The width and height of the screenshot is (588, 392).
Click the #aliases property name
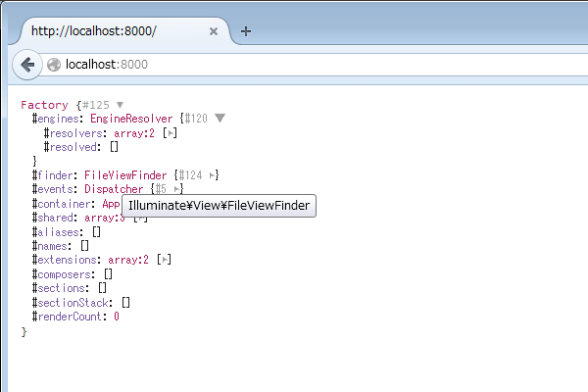pyautogui.click(x=56, y=232)
